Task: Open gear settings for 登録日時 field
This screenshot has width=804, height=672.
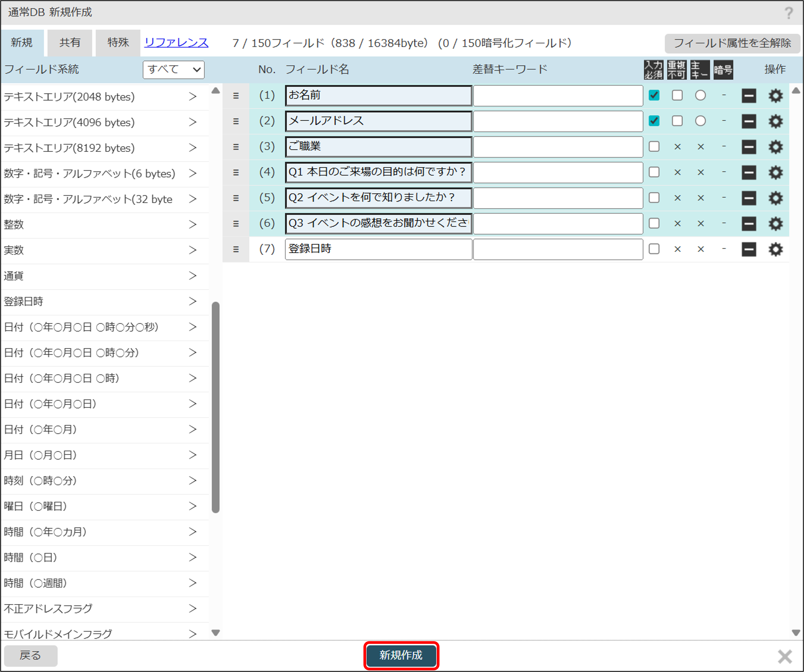Action: point(775,249)
